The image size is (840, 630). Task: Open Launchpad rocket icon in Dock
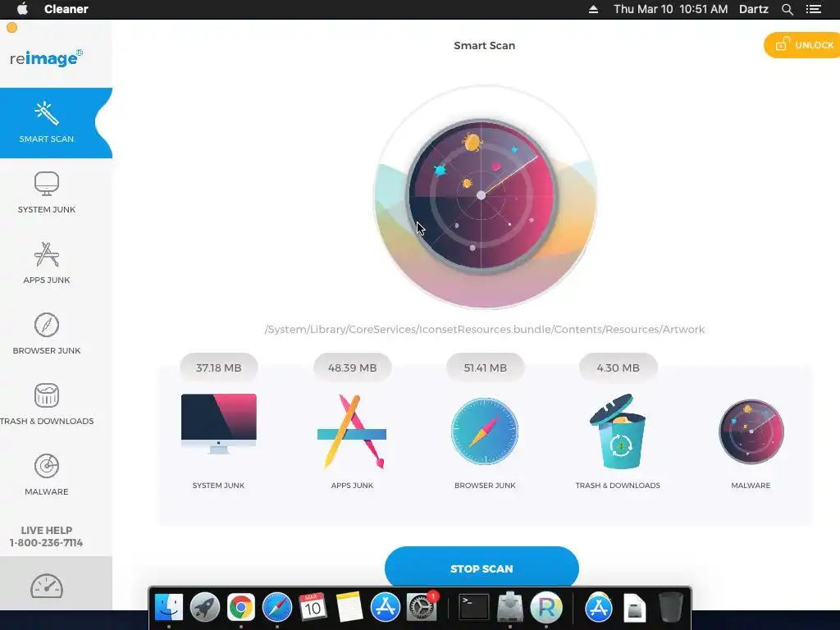click(204, 608)
